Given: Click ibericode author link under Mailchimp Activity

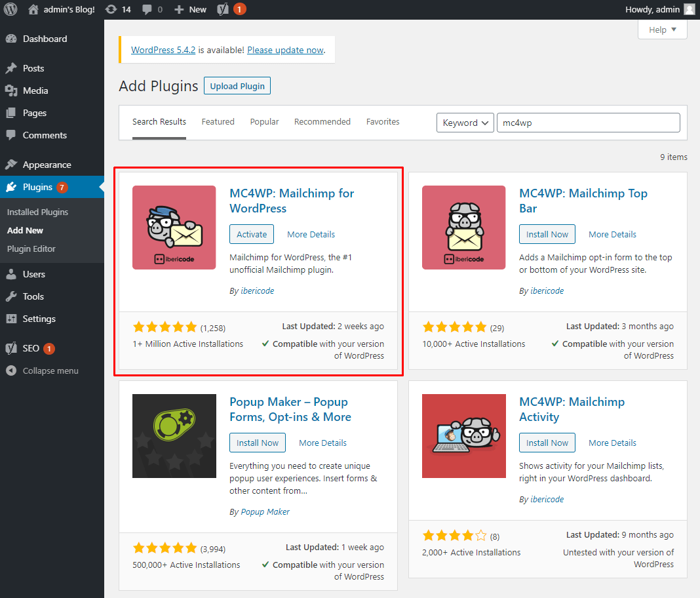Looking at the screenshot, I should (x=547, y=499).
